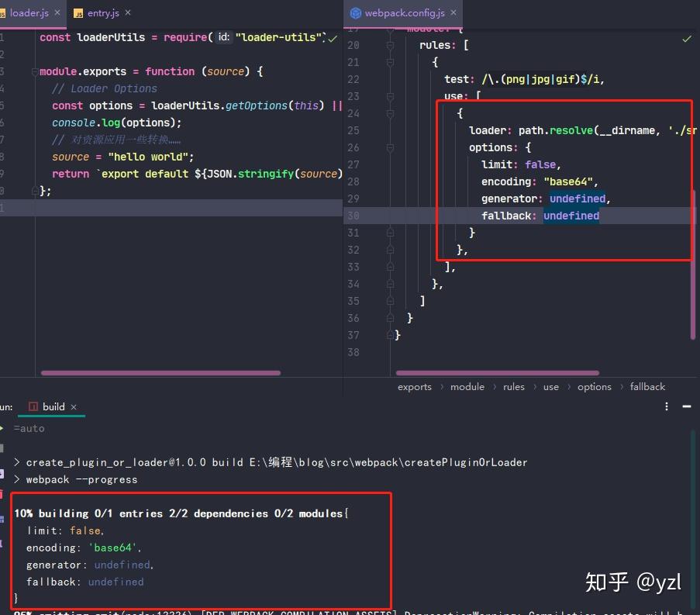Image resolution: width=700 pixels, height=615 pixels.
Task: Click the "hello world" string in loader.js
Action: [x=148, y=157]
